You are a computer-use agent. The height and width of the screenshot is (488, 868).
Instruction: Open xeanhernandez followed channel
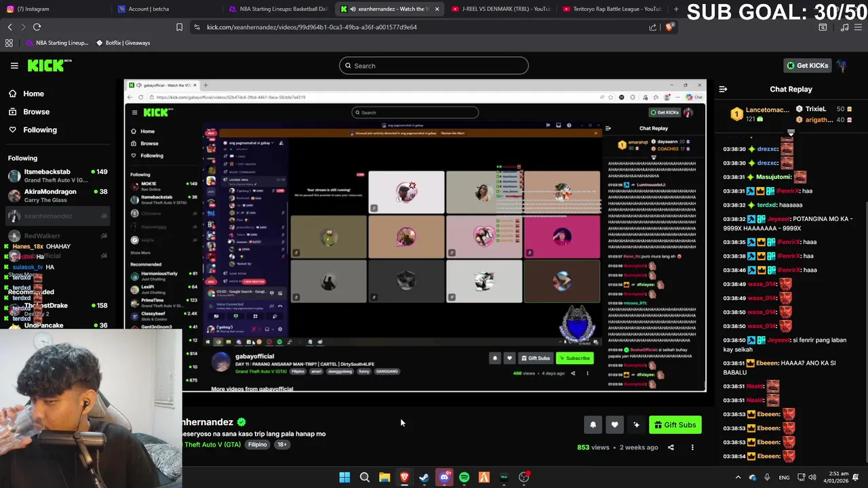58,216
